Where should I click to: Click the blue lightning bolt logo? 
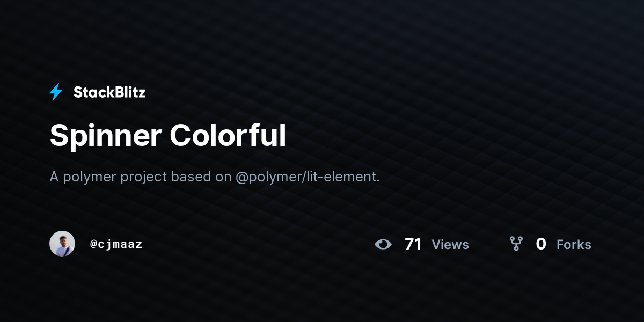[56, 92]
